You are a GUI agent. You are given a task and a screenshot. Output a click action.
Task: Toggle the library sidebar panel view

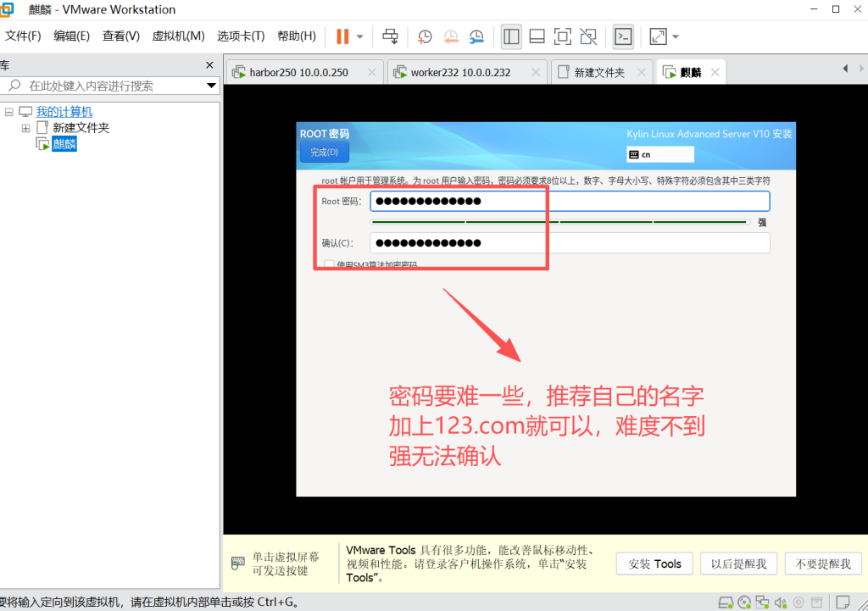(511, 36)
